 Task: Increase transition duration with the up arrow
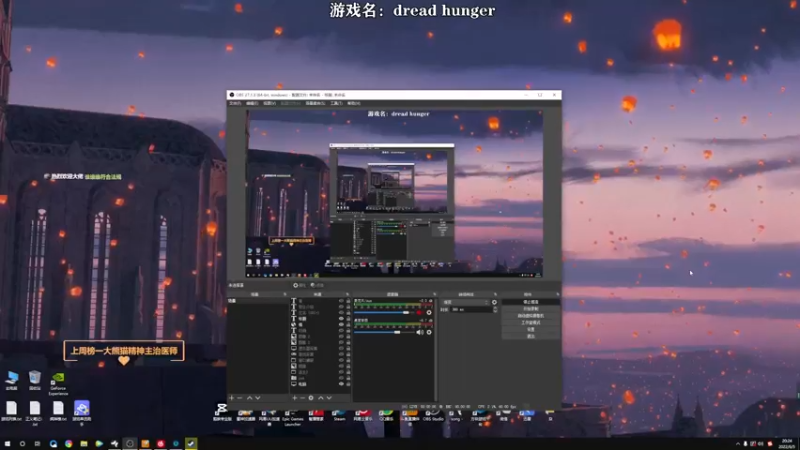tap(495, 308)
